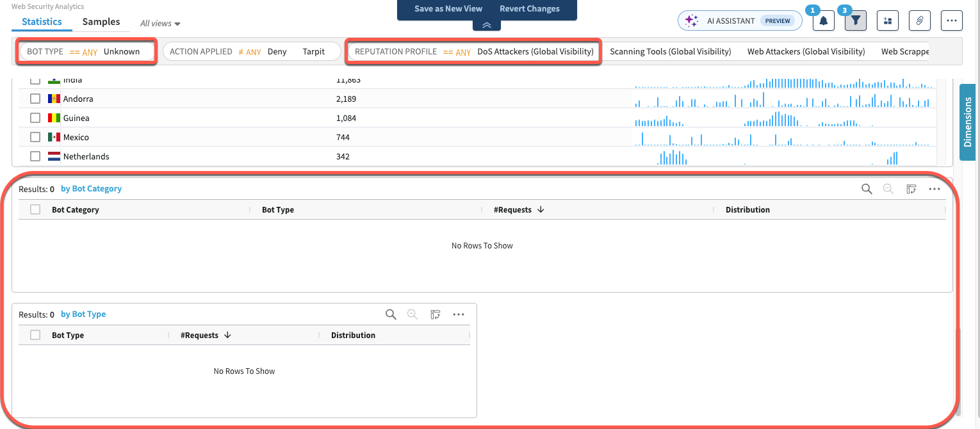This screenshot has width=980, height=429.
Task: Select the Statistics tab
Action: click(x=42, y=22)
